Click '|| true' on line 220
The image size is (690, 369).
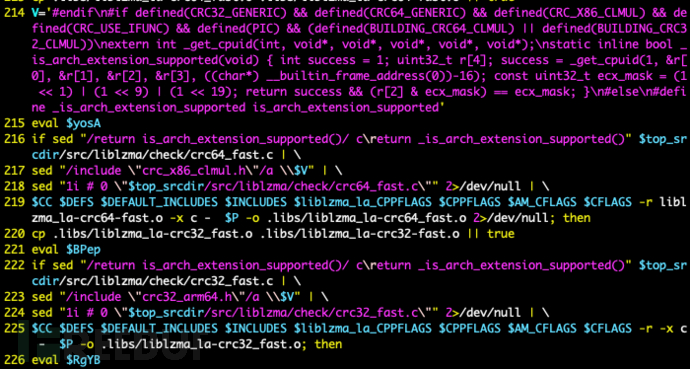pyautogui.click(x=491, y=234)
